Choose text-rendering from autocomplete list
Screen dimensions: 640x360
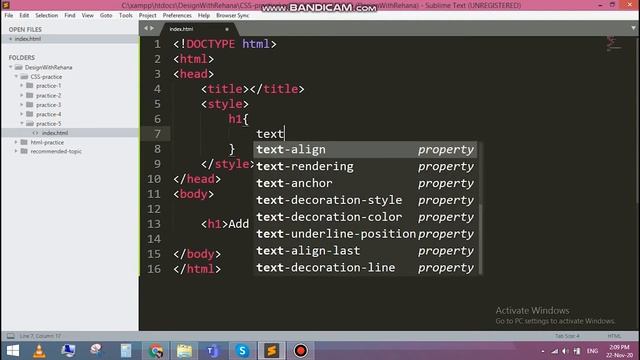click(x=365, y=167)
